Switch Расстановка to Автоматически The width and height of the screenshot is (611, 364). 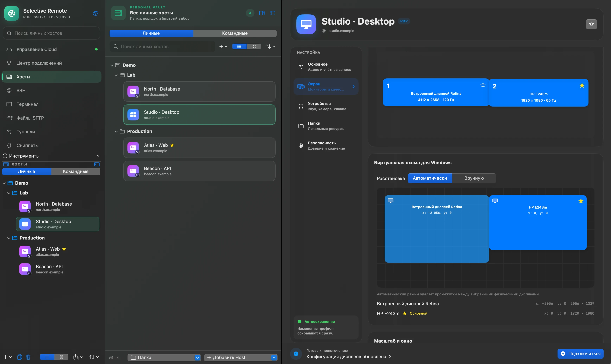pos(430,178)
